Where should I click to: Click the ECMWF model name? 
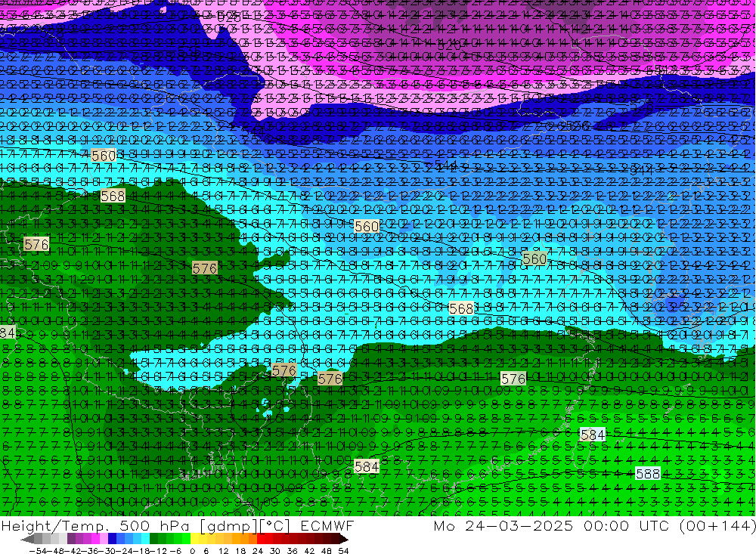click(327, 525)
